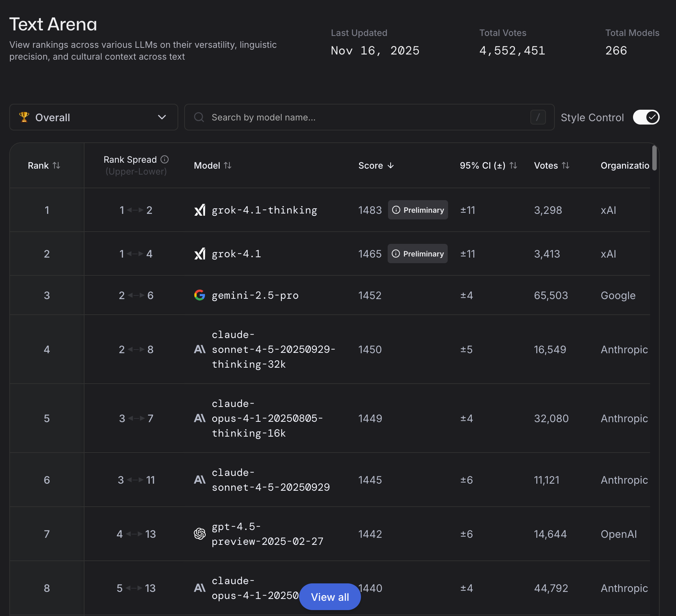
Task: Sort the table by Votes column
Action: 551,165
